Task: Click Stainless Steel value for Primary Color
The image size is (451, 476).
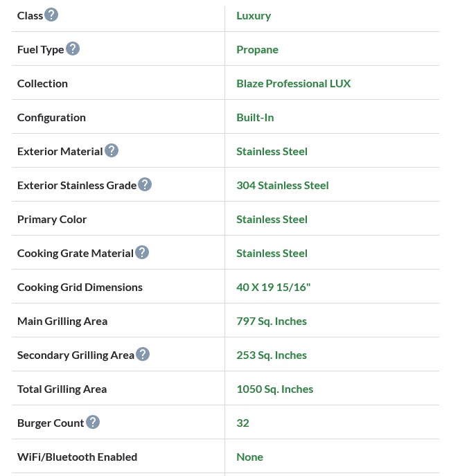Action: [x=272, y=219]
